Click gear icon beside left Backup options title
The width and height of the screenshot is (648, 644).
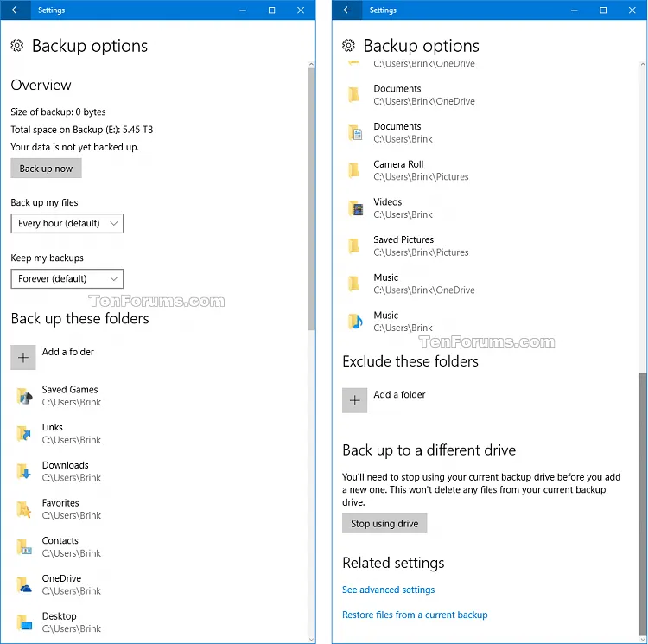coord(17,46)
